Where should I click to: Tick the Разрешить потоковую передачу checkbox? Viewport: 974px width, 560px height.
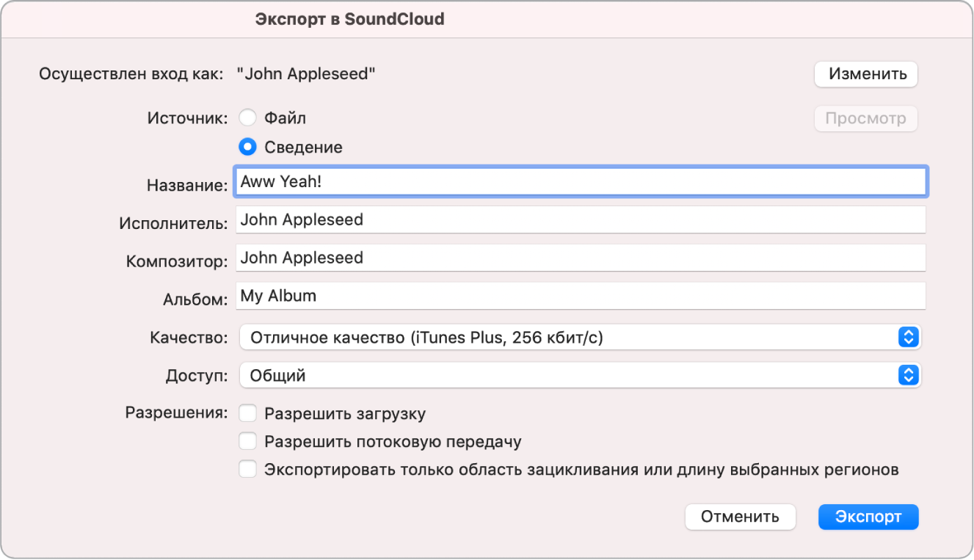point(248,442)
